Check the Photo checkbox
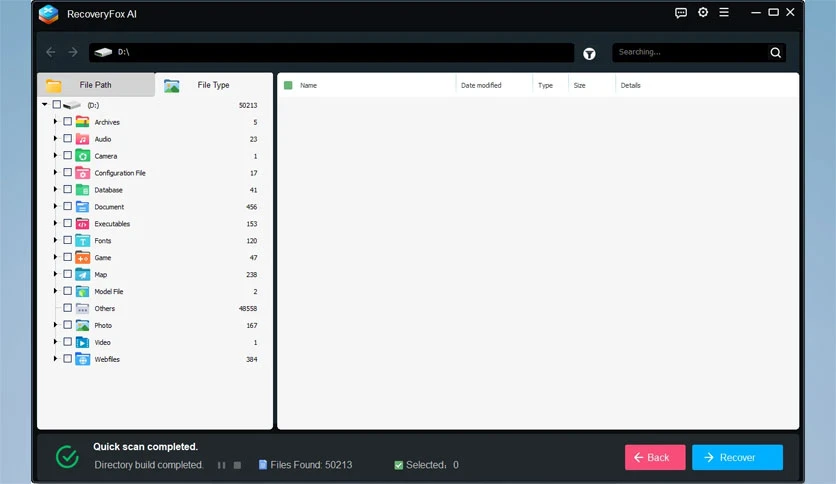The width and height of the screenshot is (836, 484). (68, 325)
